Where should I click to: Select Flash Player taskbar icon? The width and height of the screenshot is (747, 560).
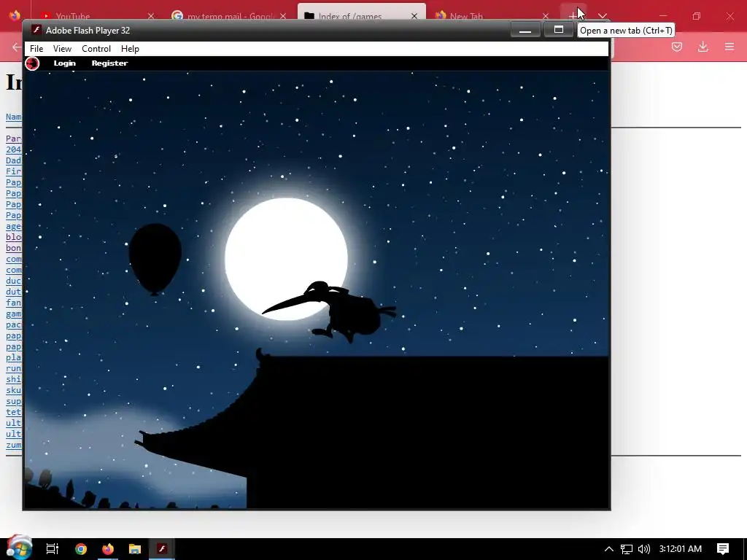162,549
